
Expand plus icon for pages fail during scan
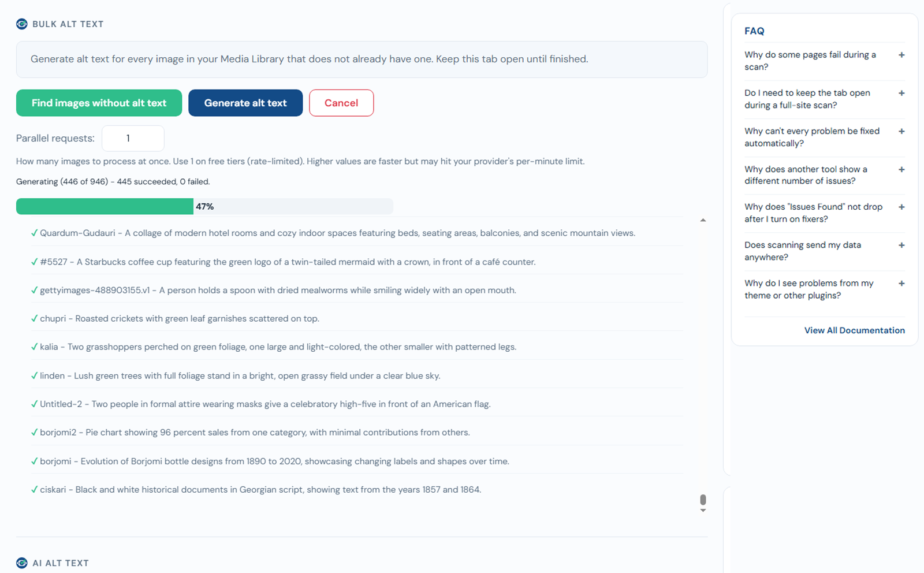click(x=901, y=55)
